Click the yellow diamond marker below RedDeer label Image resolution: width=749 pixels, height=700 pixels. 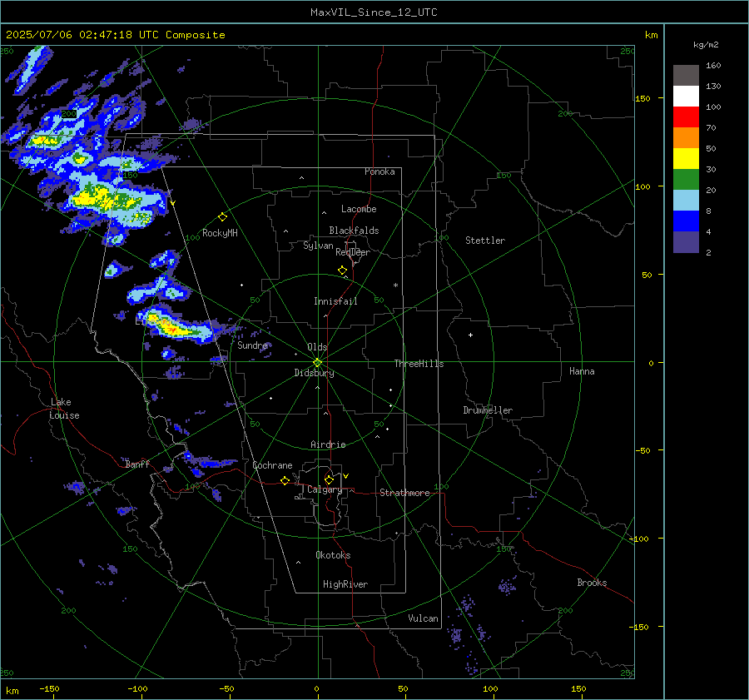pos(343,271)
